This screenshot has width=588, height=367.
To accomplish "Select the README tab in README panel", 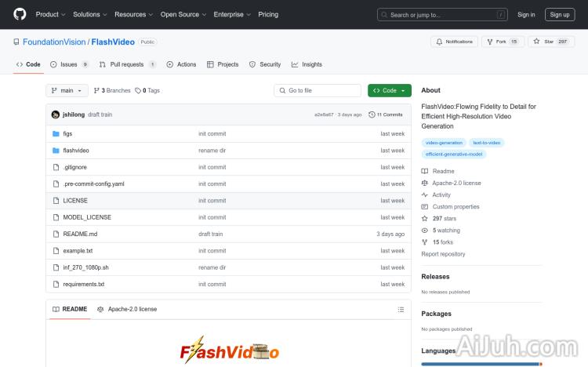I will [x=70, y=309].
